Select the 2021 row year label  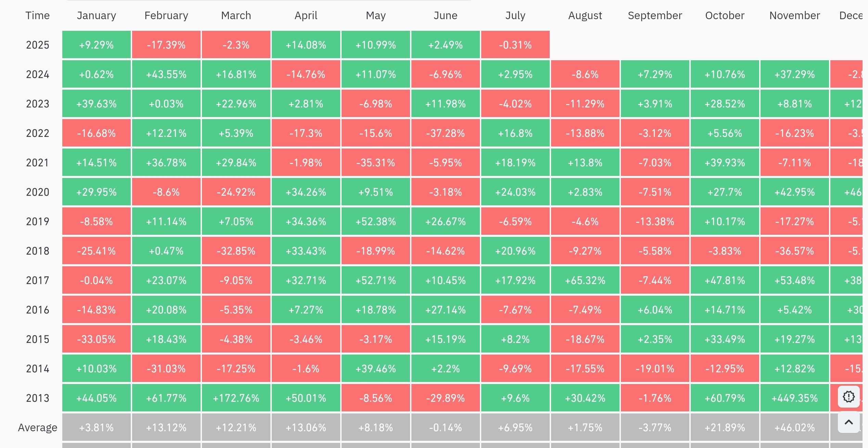point(38,163)
